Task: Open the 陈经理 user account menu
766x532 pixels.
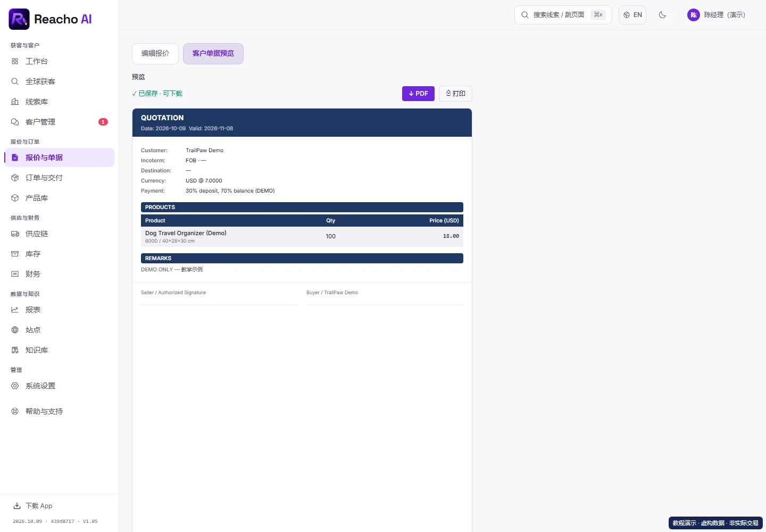Action: coord(717,15)
